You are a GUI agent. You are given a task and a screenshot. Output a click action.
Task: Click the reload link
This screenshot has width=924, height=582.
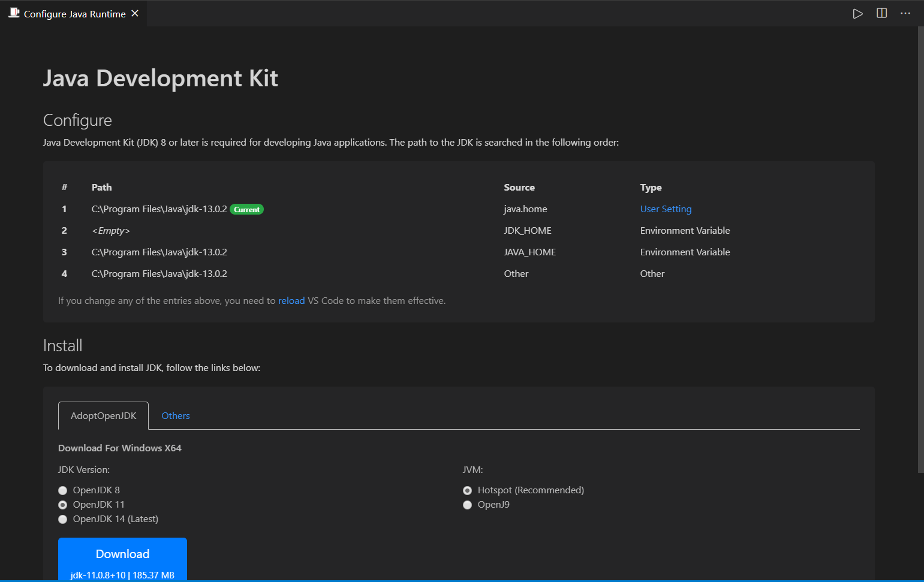tap(291, 300)
